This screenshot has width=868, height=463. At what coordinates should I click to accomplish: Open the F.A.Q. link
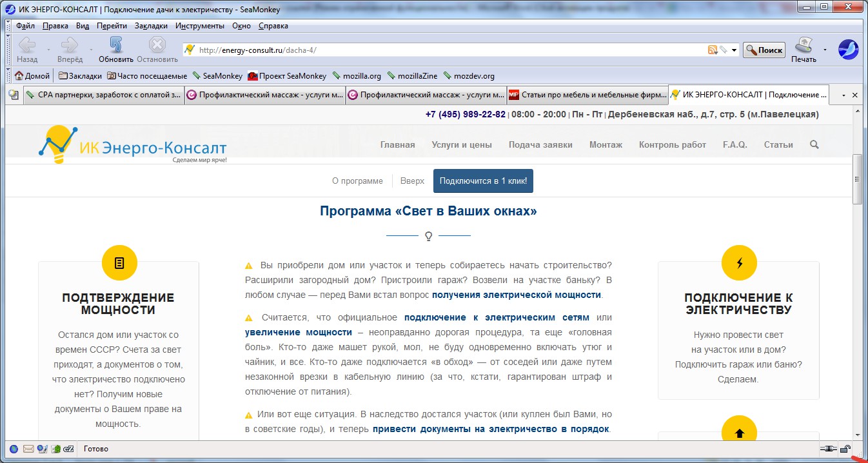735,144
